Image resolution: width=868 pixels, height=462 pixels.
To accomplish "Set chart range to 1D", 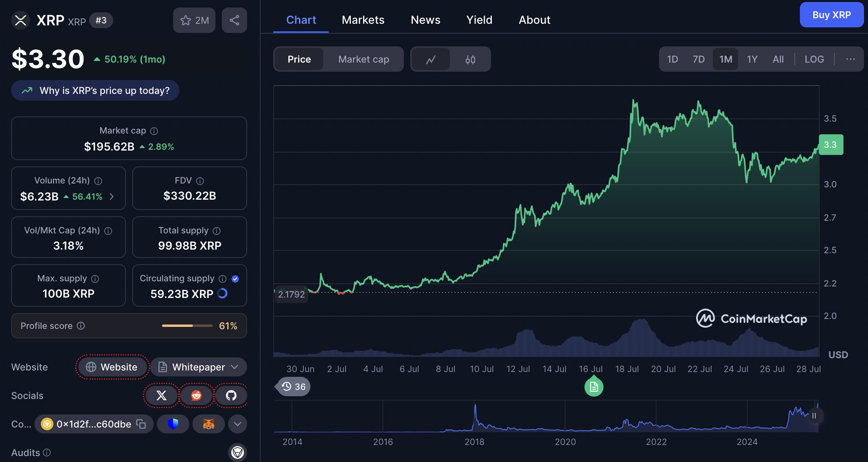I will [672, 59].
